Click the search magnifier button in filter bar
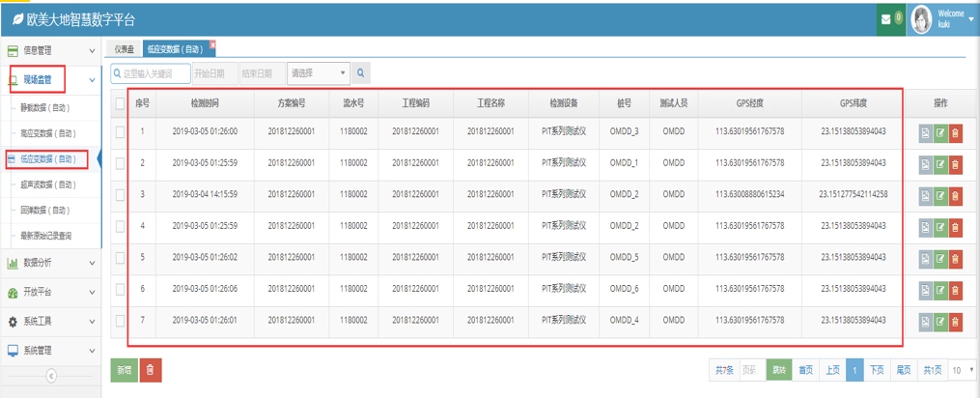The image size is (980, 398). point(361,73)
